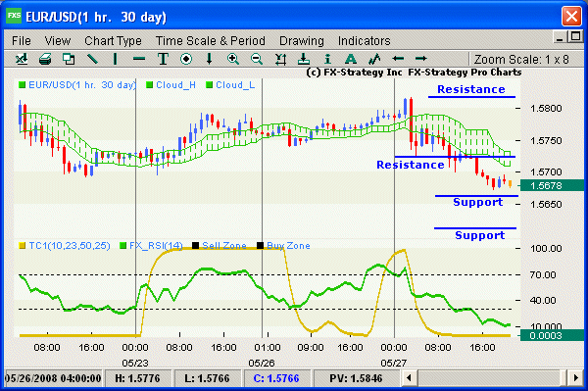Click the 1.5750 price axis label
This screenshot has width=588, height=391.
pyautogui.click(x=546, y=140)
